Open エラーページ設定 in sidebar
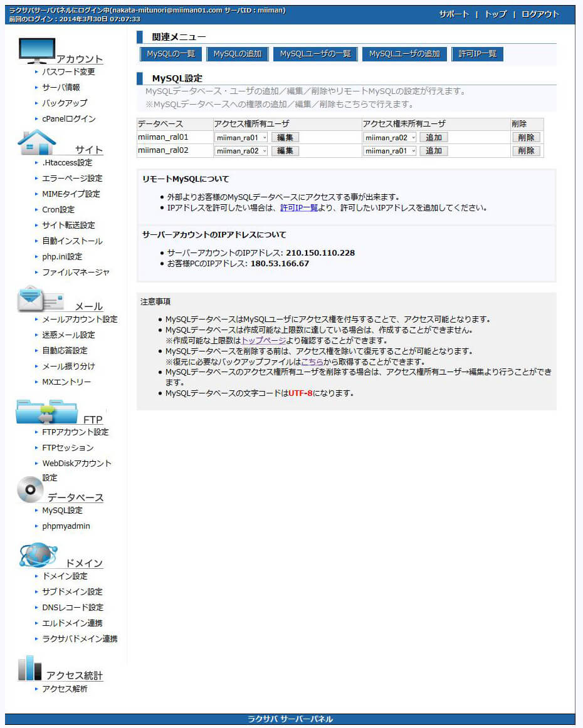 tap(72, 179)
